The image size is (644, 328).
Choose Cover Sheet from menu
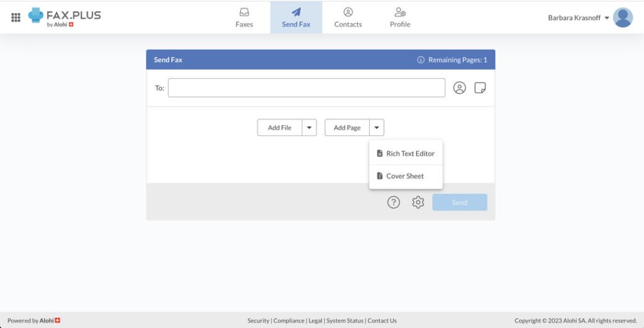406,176
